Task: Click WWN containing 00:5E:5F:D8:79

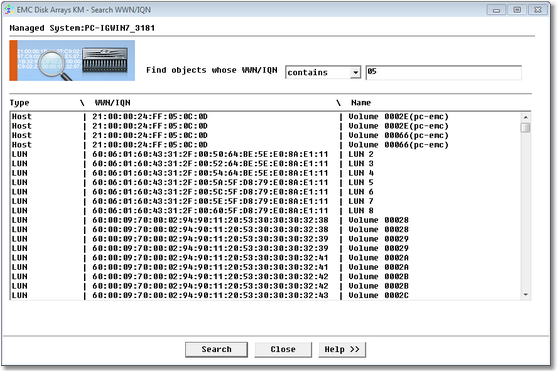Action: pyautogui.click(x=210, y=201)
